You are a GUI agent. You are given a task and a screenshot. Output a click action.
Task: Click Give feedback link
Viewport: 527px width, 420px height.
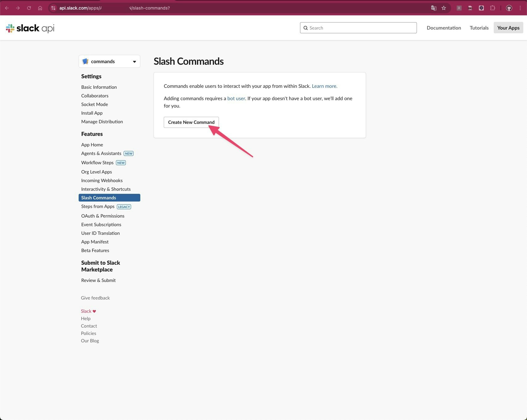[95, 298]
